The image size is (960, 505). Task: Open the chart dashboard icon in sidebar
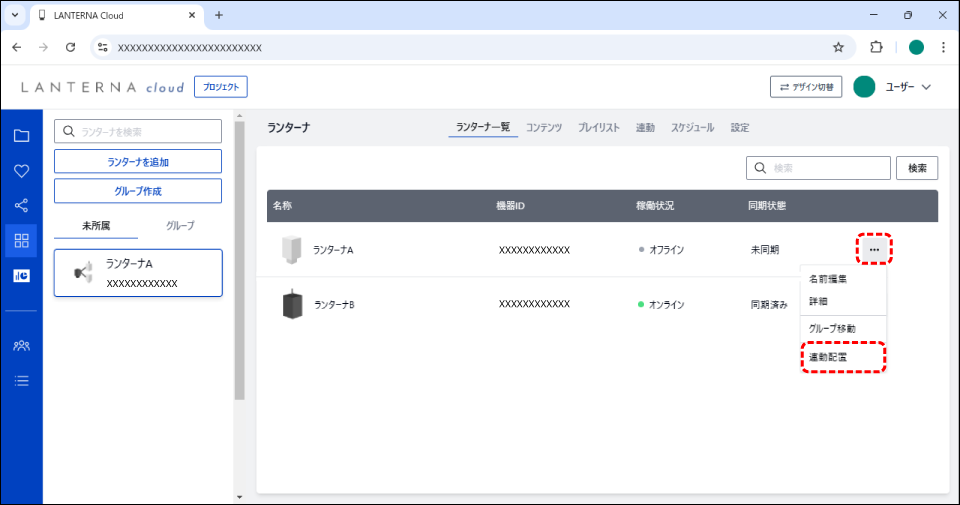point(21,276)
